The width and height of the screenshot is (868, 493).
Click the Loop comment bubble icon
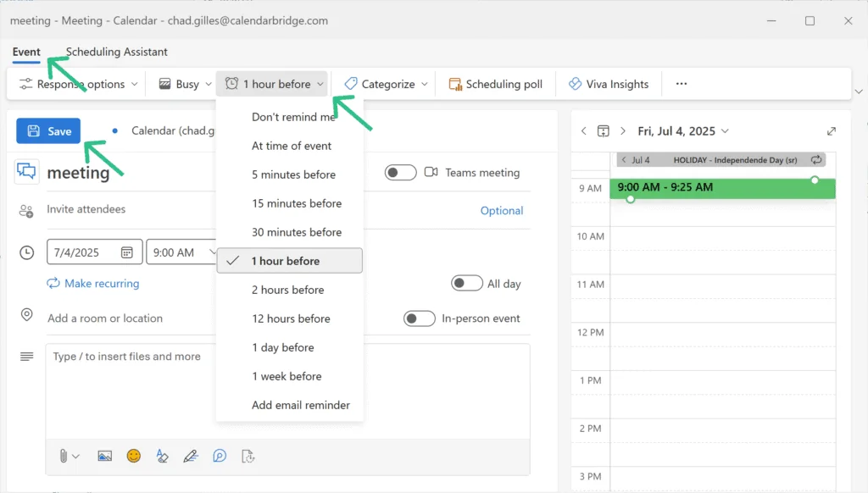[x=220, y=456]
